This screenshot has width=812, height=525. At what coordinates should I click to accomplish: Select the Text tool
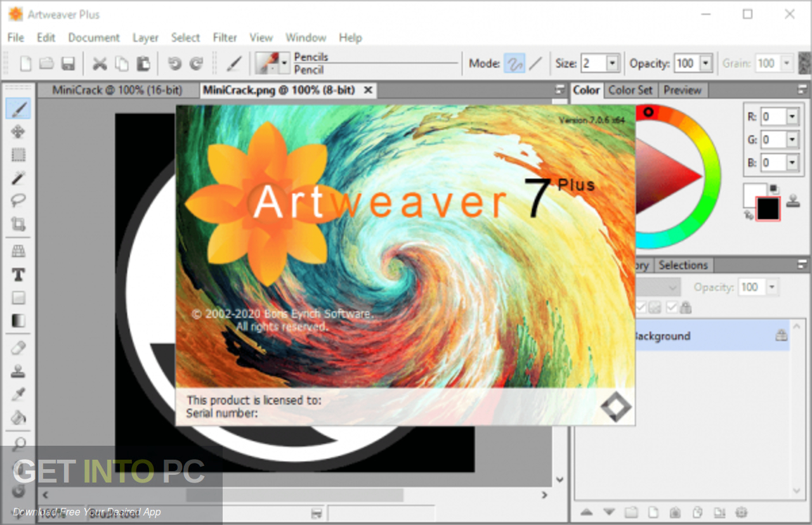pyautogui.click(x=18, y=275)
